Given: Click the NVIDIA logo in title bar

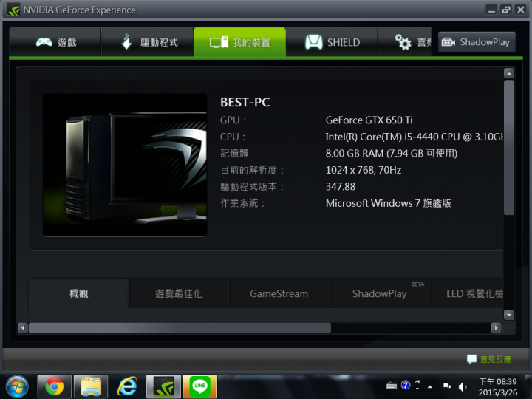Looking at the screenshot, I should pyautogui.click(x=13, y=10).
